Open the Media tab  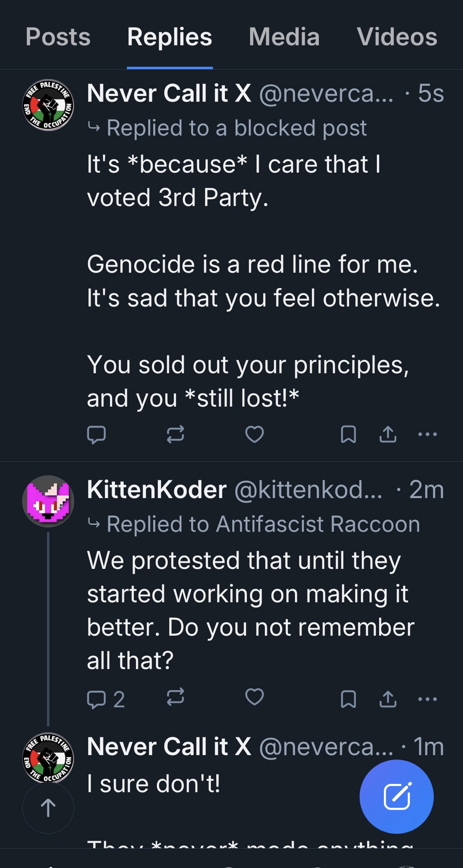[x=284, y=37]
